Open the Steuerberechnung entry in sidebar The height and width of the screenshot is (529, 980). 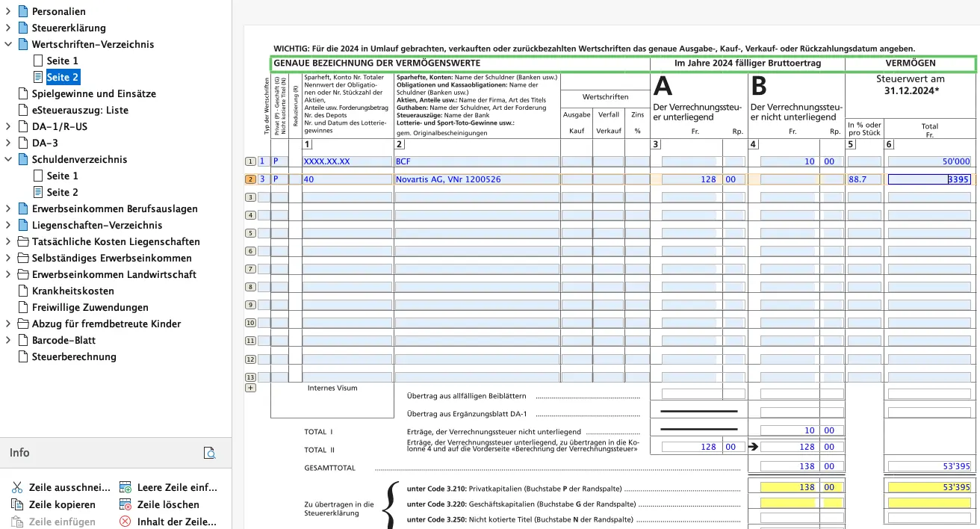coord(74,356)
